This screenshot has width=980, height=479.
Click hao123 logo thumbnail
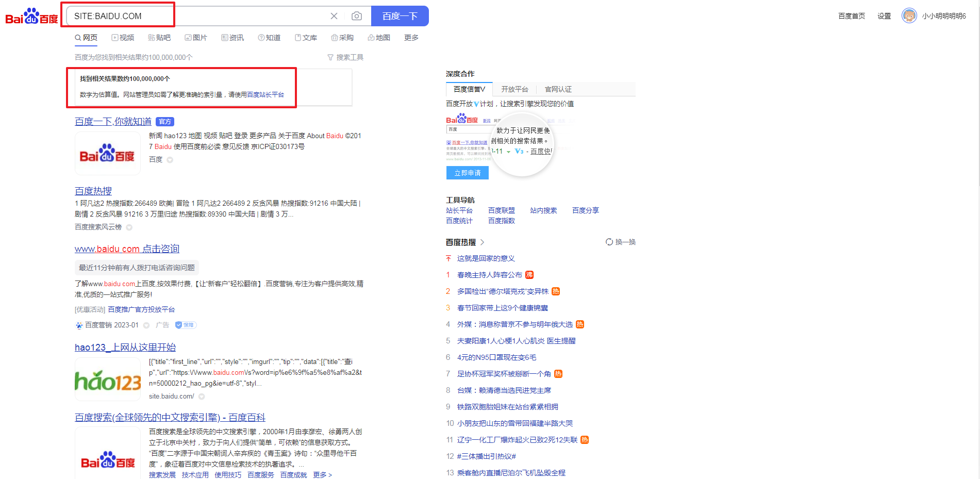pyautogui.click(x=108, y=379)
